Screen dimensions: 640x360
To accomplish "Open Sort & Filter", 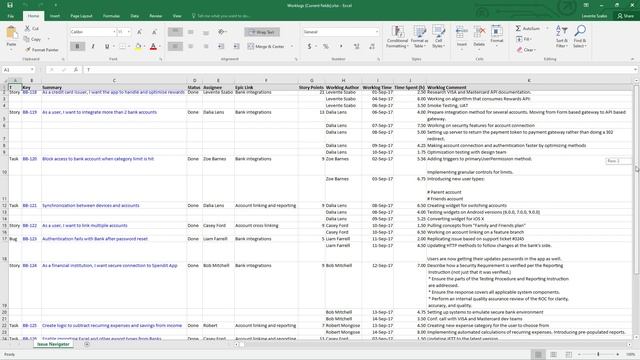I will 562,36.
